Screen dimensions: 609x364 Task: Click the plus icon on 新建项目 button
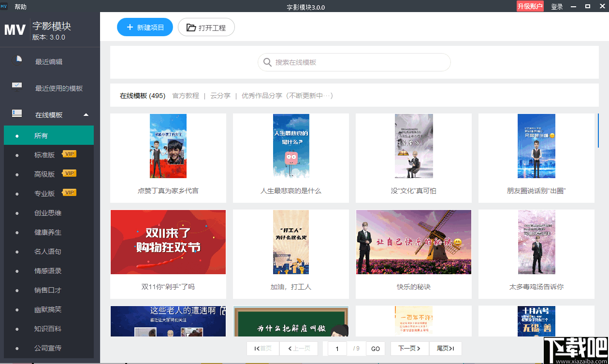(x=130, y=27)
